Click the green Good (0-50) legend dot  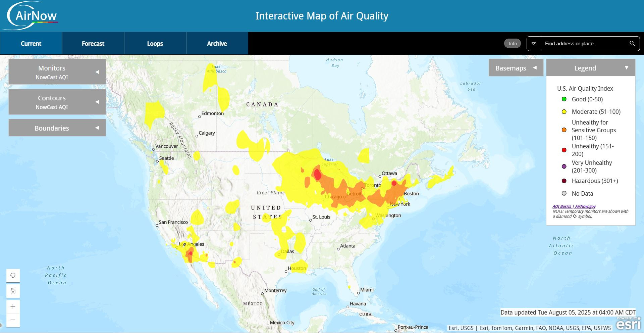click(x=564, y=99)
